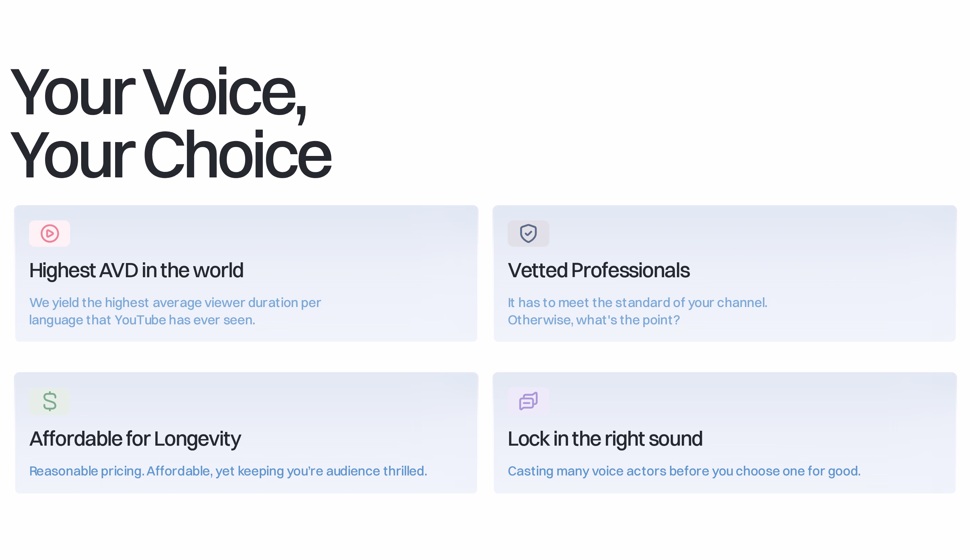Image resolution: width=971 pixels, height=560 pixels.
Task: Click the green dollar sign icon
Action: click(50, 401)
